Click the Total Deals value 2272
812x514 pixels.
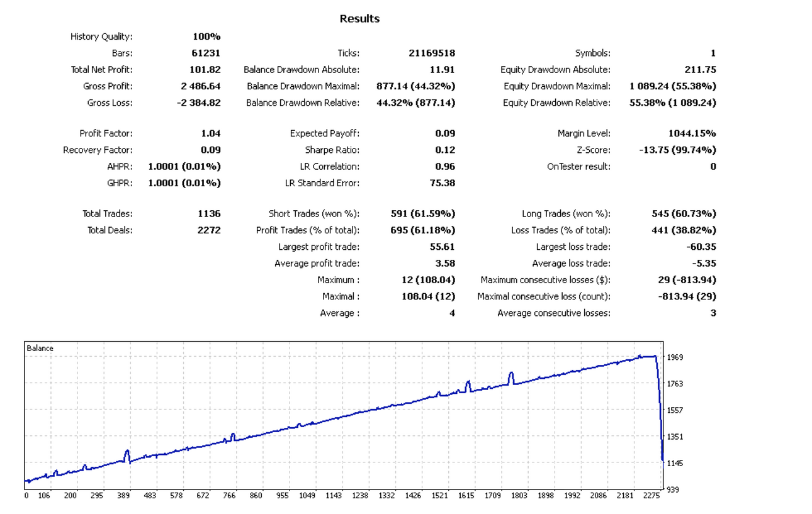(209, 230)
